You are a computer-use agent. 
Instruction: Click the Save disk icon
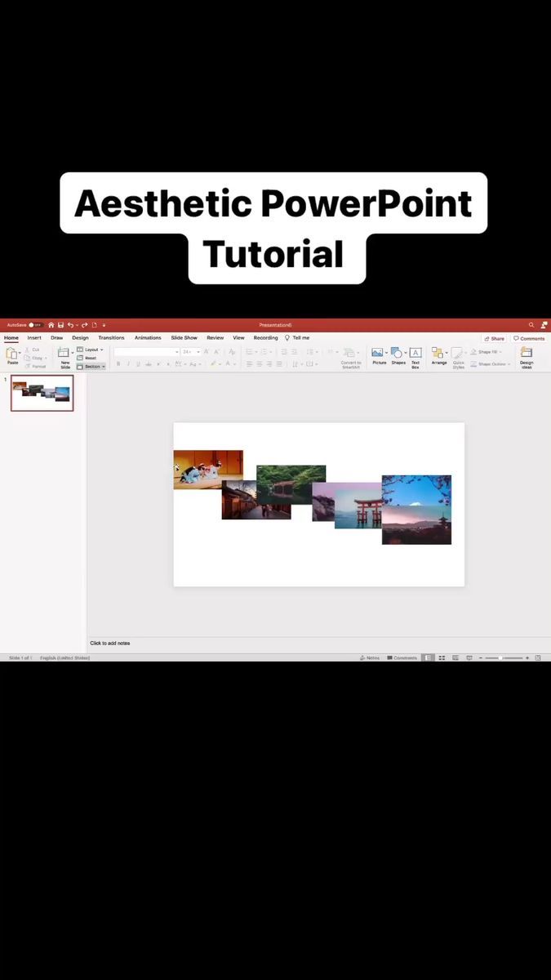click(60, 325)
